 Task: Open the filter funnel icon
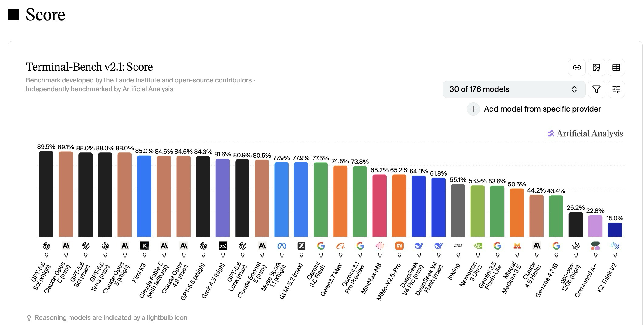click(x=596, y=89)
